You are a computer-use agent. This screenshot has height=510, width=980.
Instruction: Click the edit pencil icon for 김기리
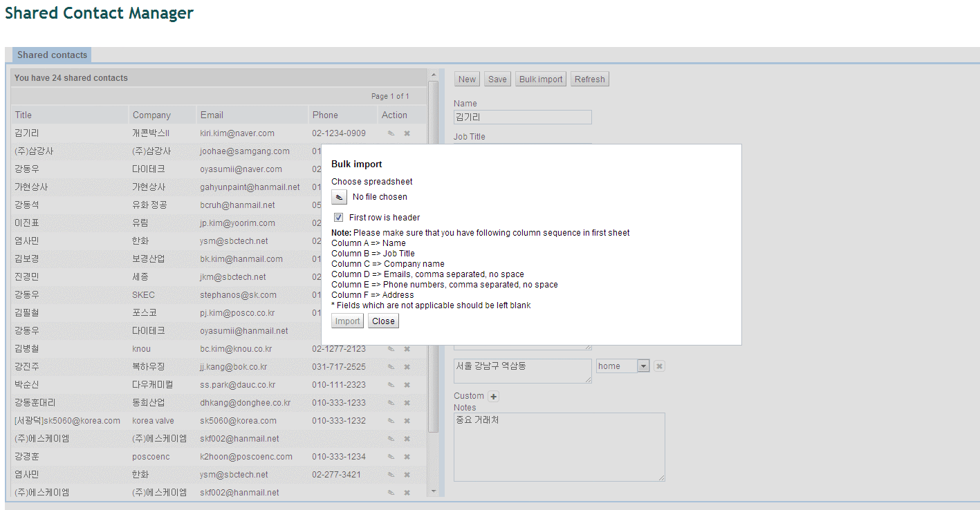click(x=391, y=133)
